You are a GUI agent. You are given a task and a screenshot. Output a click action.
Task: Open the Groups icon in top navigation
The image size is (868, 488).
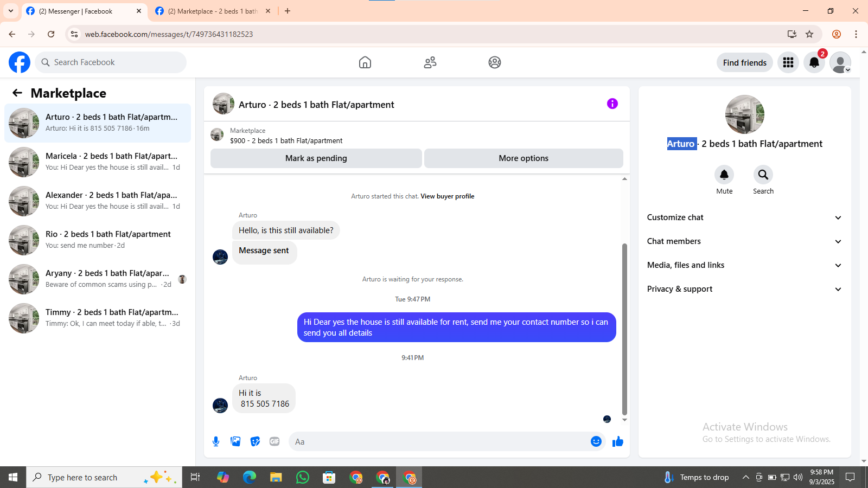tap(495, 62)
